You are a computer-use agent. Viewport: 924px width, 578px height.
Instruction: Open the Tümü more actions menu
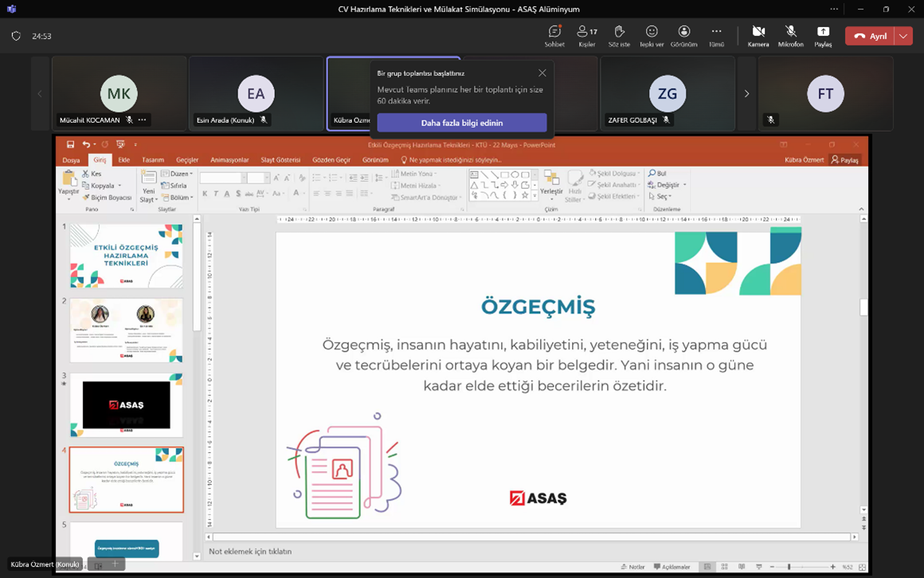coord(716,36)
